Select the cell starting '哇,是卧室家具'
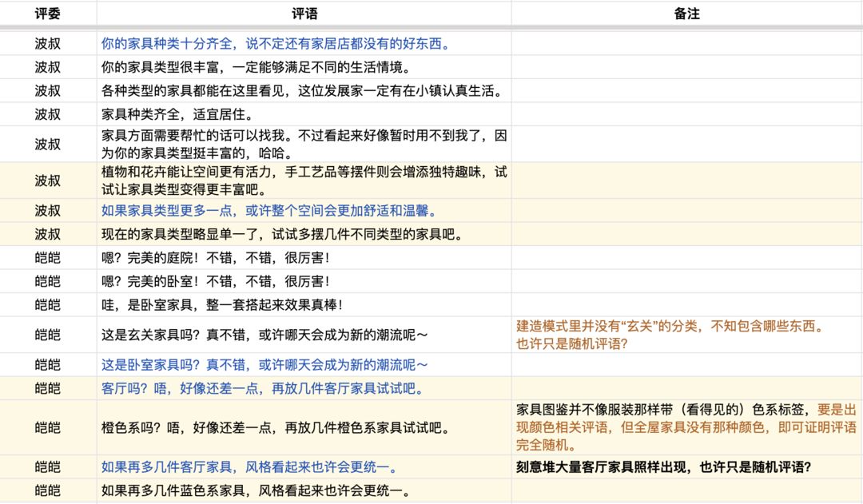863x504 pixels. click(304, 305)
